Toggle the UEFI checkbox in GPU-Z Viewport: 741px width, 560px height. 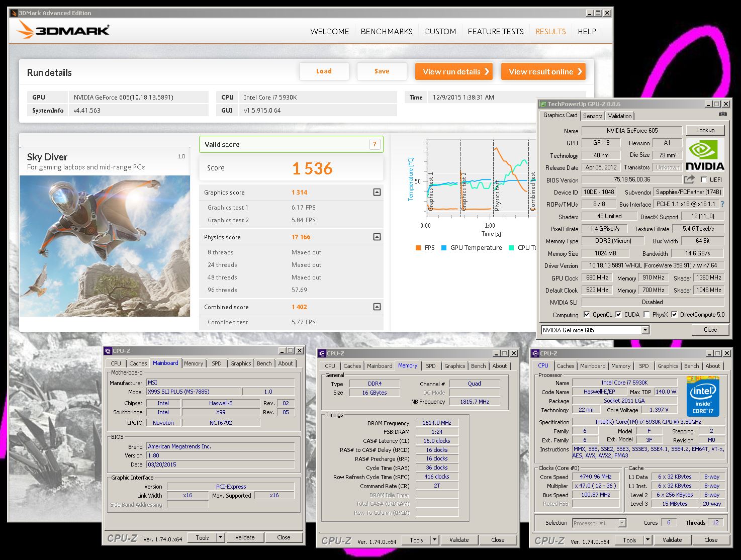tap(704, 179)
